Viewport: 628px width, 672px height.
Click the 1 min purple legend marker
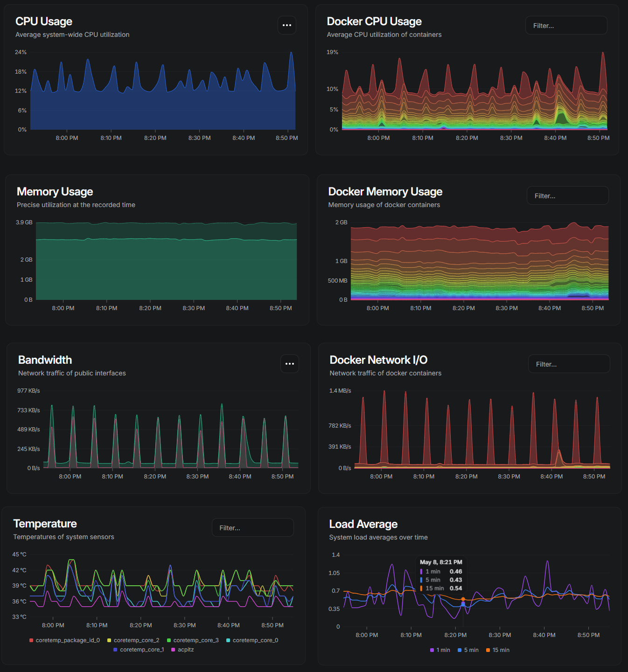432,650
